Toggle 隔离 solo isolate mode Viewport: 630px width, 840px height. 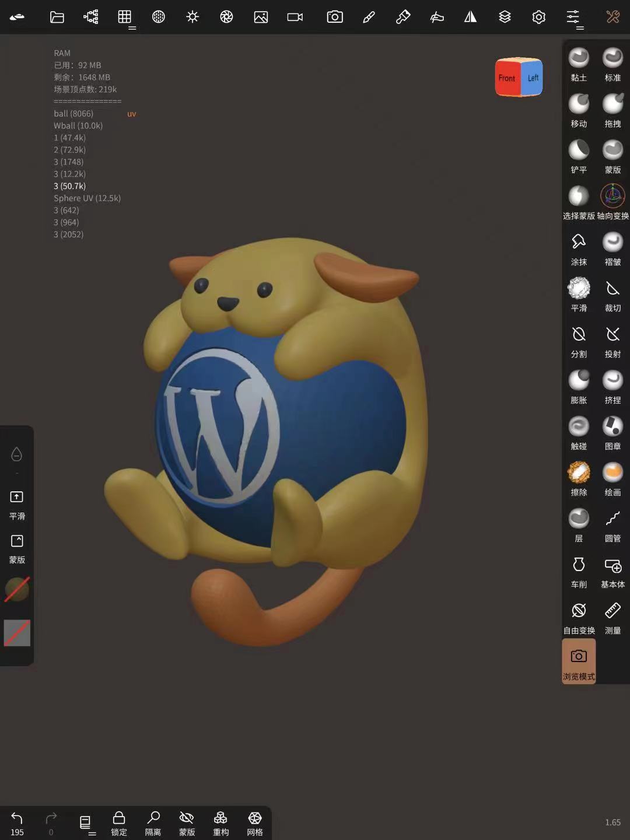point(153,822)
